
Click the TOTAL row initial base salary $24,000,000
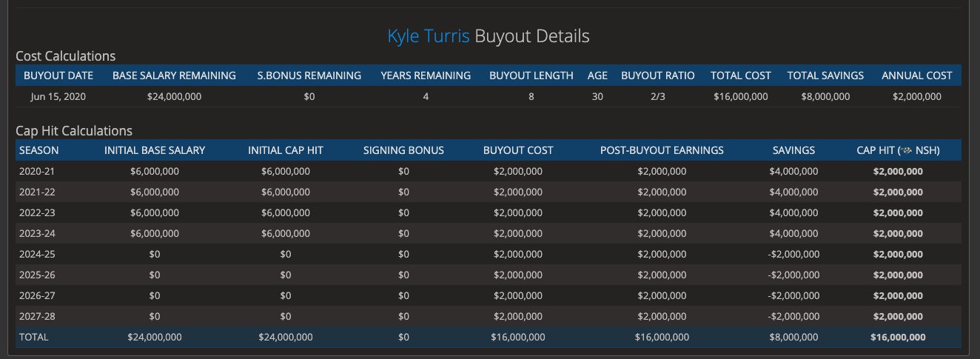pos(155,337)
